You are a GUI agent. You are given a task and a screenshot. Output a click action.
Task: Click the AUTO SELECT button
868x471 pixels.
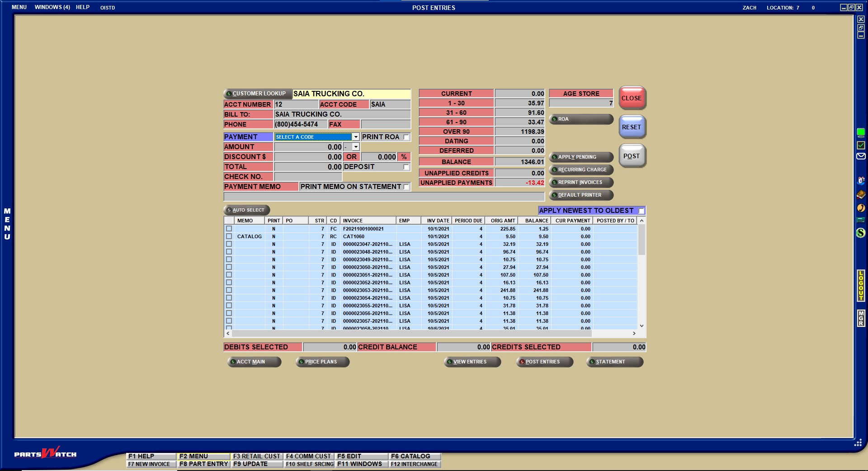pyautogui.click(x=247, y=210)
